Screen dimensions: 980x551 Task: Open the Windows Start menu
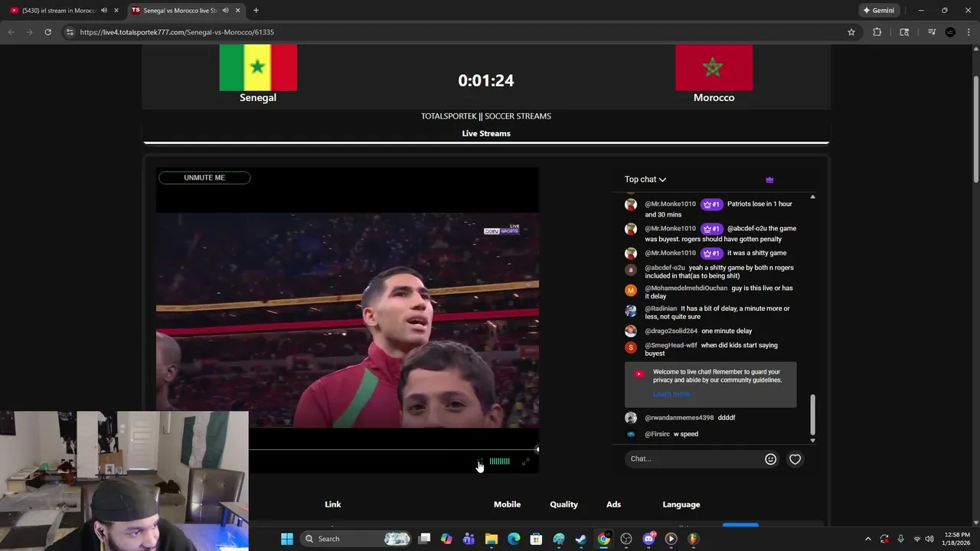tap(287, 539)
